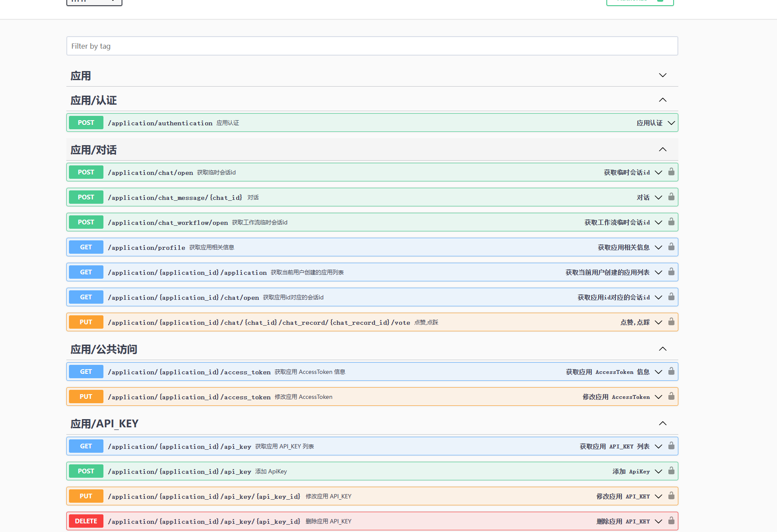The image size is (777, 532).
Task: Click lock on PUT 修改应用 API_KEY endpoint
Action: click(671, 496)
